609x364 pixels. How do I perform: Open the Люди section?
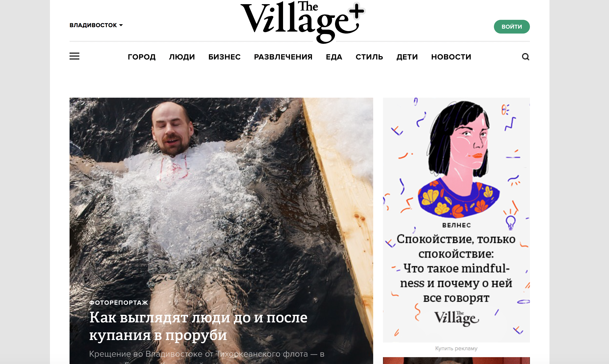(182, 57)
